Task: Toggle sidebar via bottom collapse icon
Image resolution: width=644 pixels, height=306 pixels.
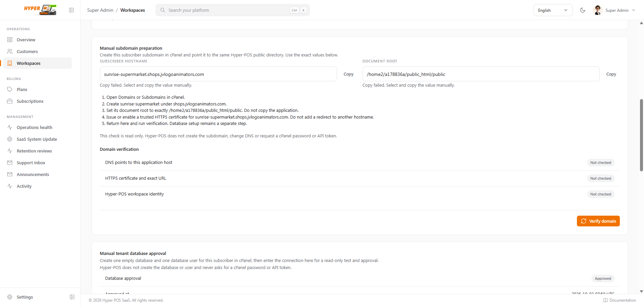Action: click(72, 297)
